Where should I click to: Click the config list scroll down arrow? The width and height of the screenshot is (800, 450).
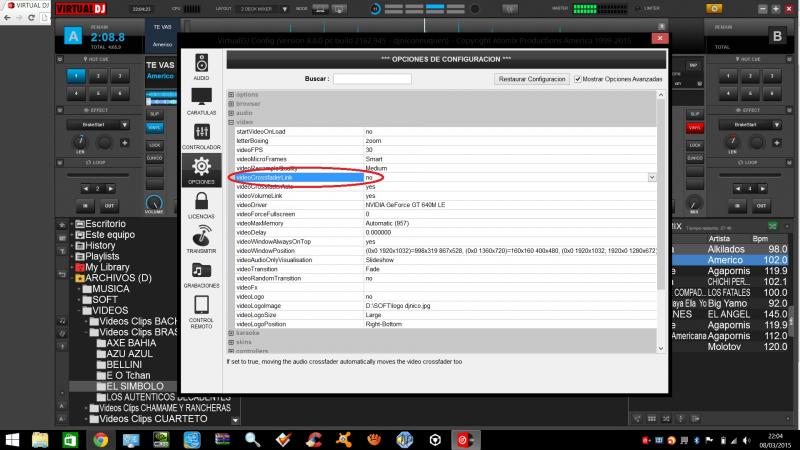point(661,348)
